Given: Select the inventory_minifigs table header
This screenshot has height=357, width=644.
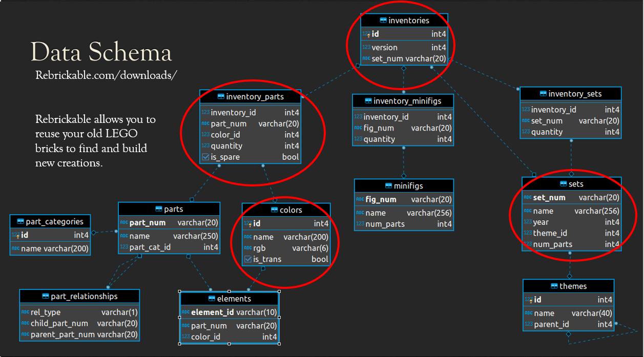Looking at the screenshot, I should (x=403, y=101).
